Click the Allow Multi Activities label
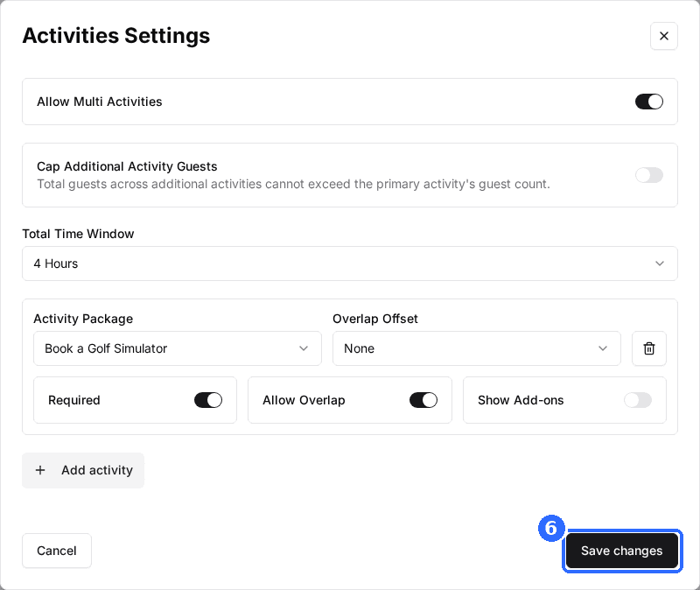Screen dimensions: 700x590 pos(100,102)
